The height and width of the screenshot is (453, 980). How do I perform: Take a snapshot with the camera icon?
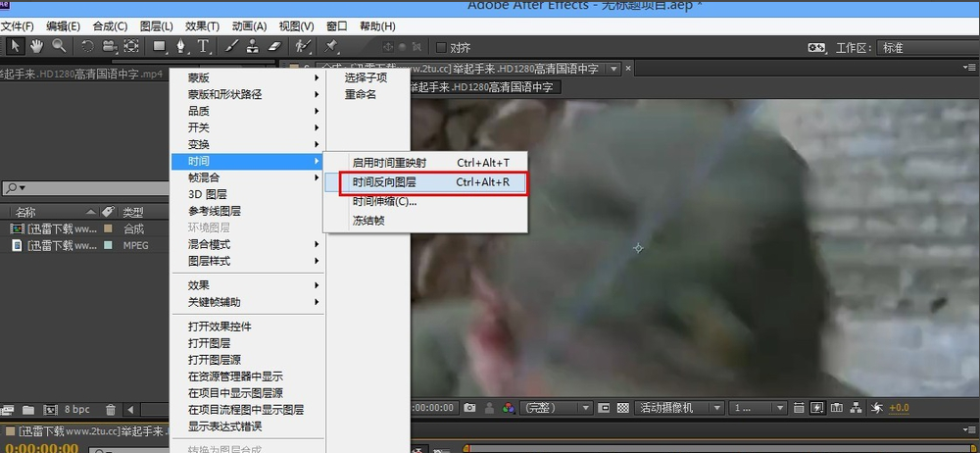[470, 408]
